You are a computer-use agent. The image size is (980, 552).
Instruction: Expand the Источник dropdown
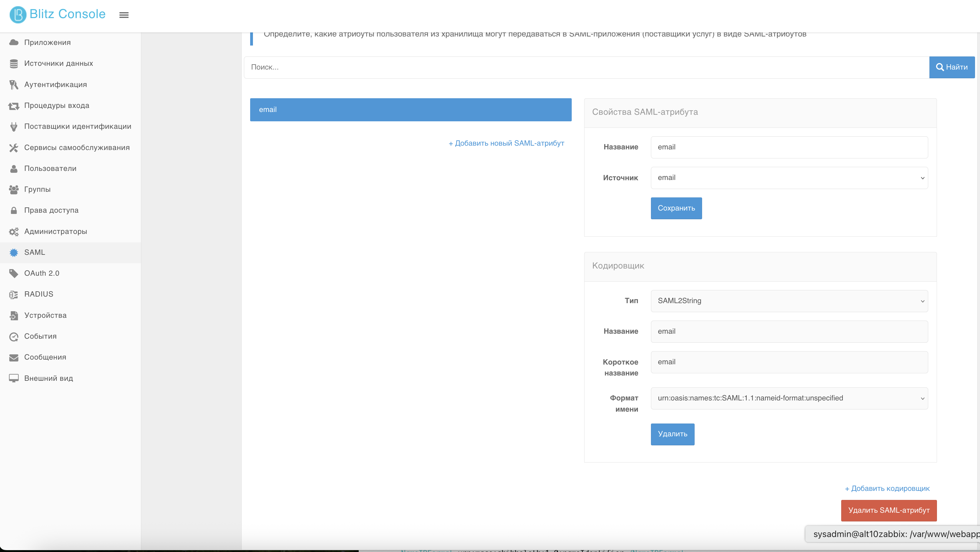pyautogui.click(x=789, y=178)
